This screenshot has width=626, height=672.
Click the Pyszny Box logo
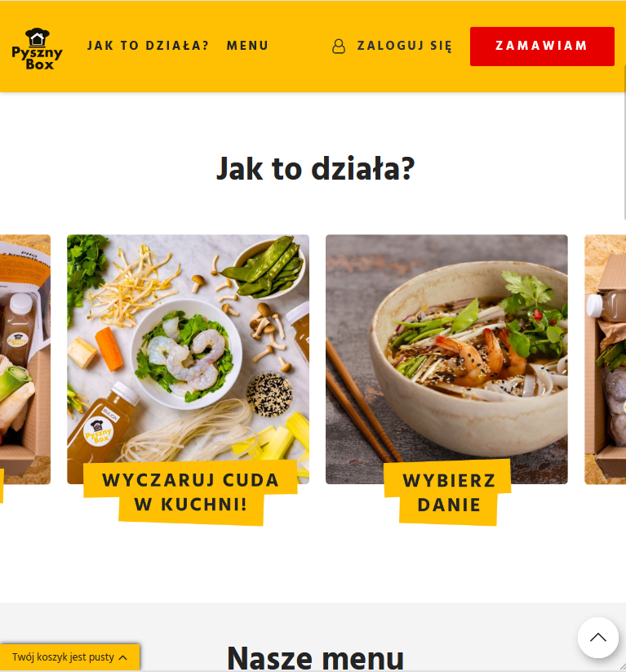click(x=38, y=49)
